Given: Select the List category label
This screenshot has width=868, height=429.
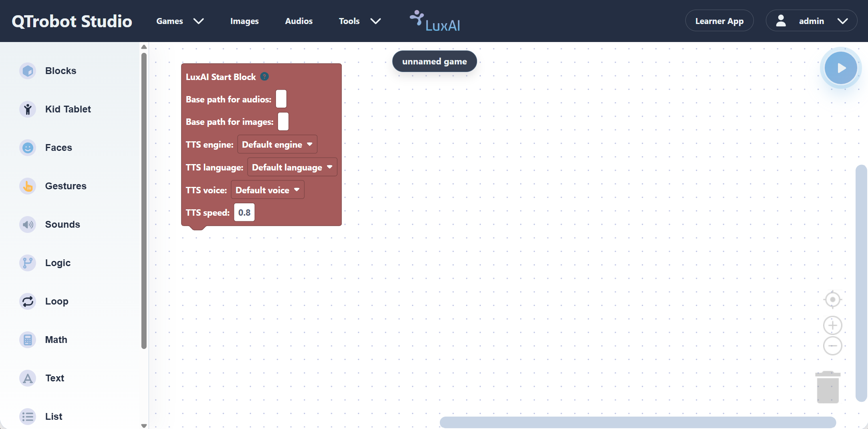Looking at the screenshot, I should pos(54,417).
